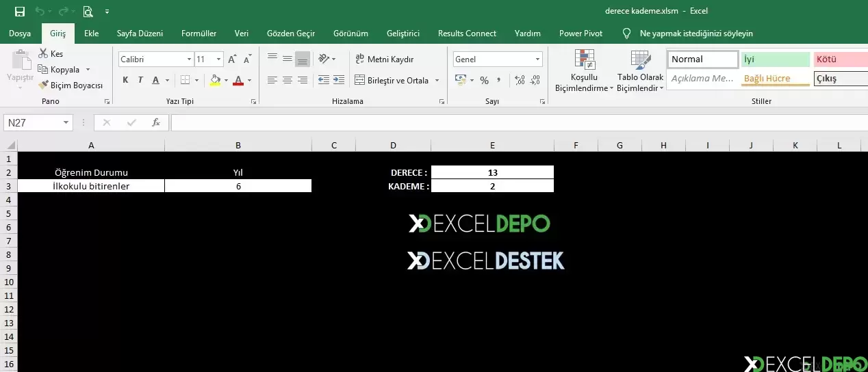Toggle bold with the K button
Image resolution: width=868 pixels, height=372 pixels.
pyautogui.click(x=125, y=80)
